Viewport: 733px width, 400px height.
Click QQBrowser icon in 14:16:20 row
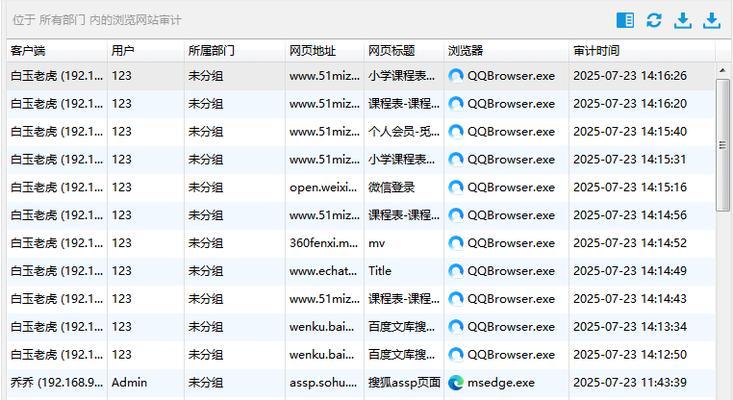(x=455, y=104)
